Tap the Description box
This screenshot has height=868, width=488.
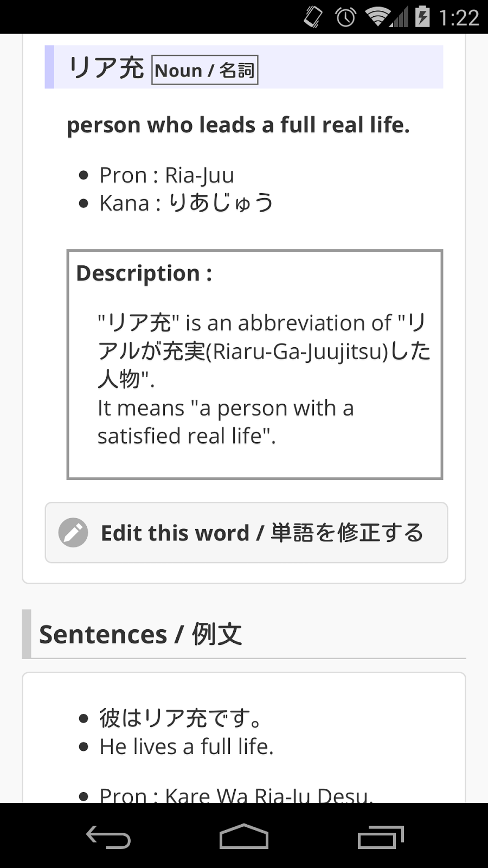tap(254, 365)
